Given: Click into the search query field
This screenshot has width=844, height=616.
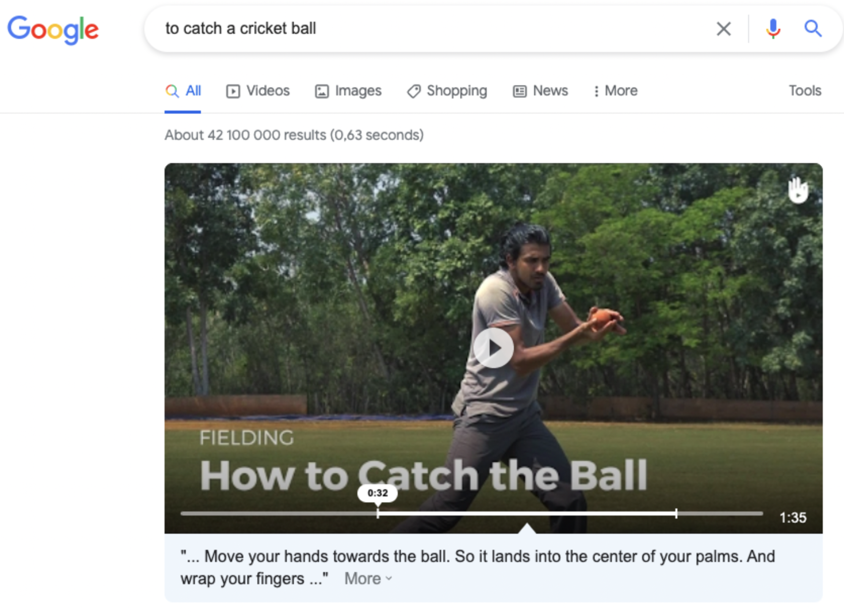Looking at the screenshot, I should point(434,29).
